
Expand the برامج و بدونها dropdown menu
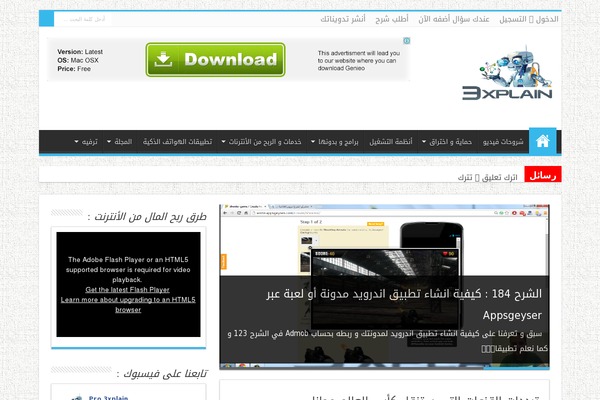(x=334, y=142)
